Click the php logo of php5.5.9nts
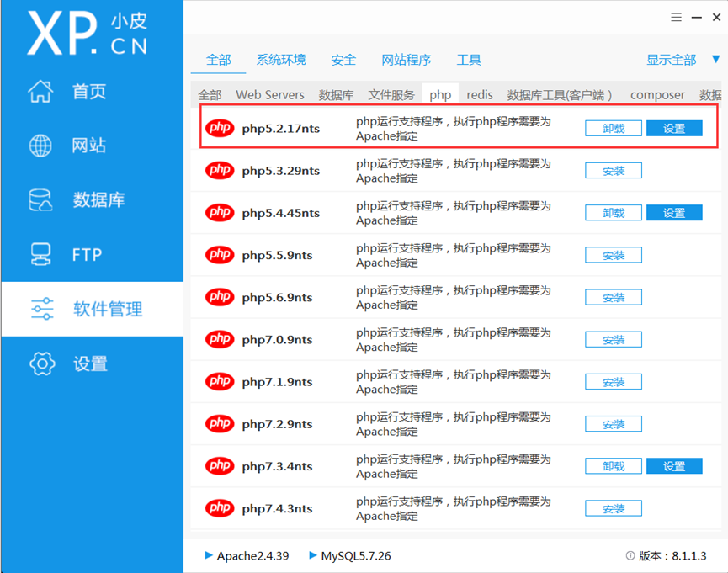Viewport: 728px width, 573px height. [x=220, y=255]
